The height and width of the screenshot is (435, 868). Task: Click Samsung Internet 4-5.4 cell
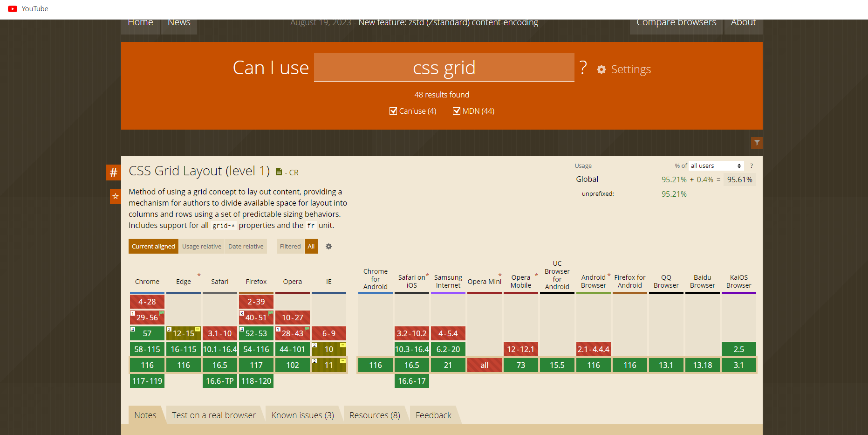coord(448,333)
